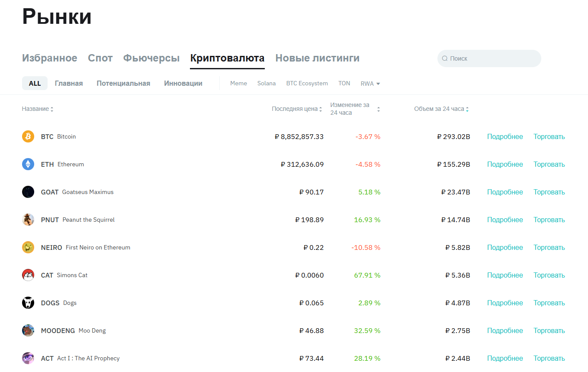Open the Новые листинги tab
Screen dimensions: 588x372
[x=318, y=58]
